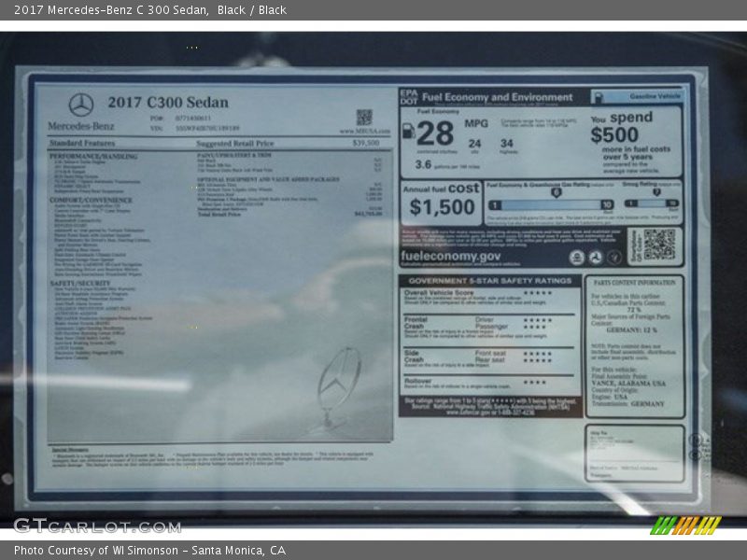Open the fueleconomy.gov link
The height and width of the screenshot is (560, 747).
[451, 256]
